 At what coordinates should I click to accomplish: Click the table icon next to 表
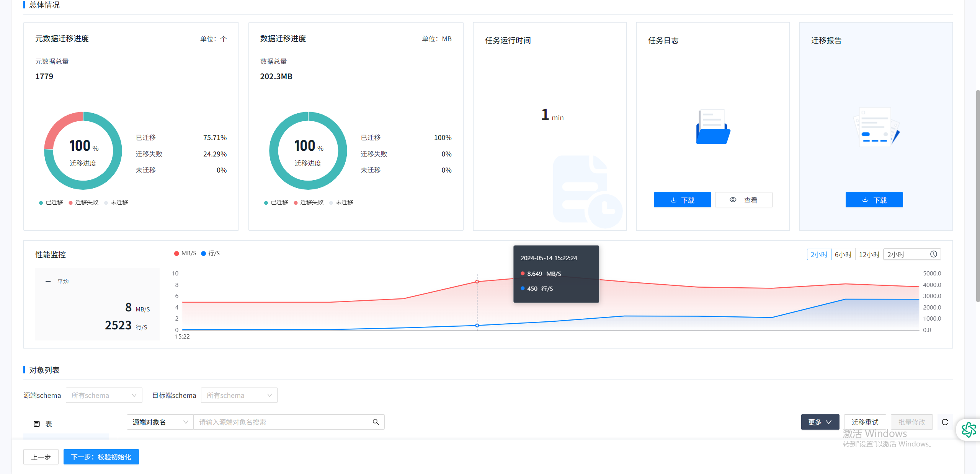[37, 424]
